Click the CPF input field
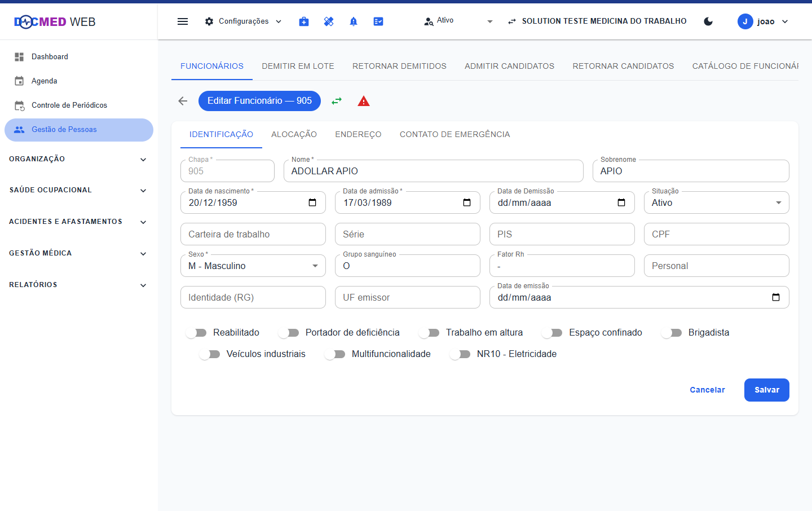Viewport: 812px width, 511px height. pyautogui.click(x=716, y=234)
